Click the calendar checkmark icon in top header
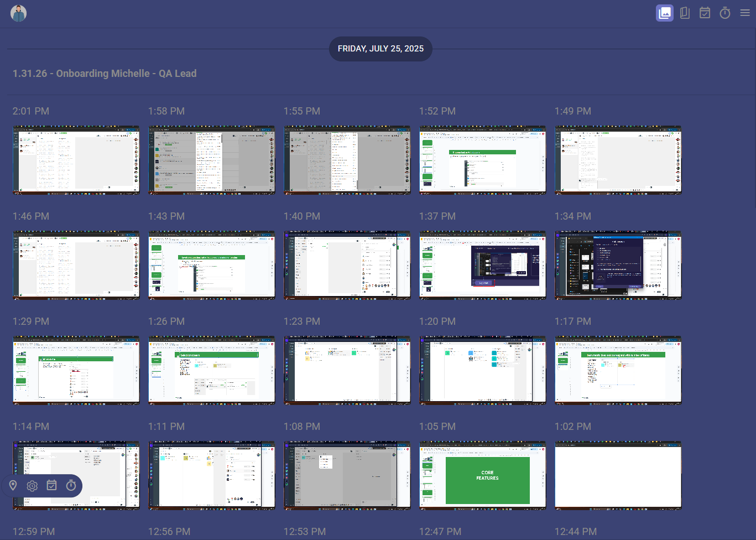Screen dimensions: 756x540 (705, 13)
